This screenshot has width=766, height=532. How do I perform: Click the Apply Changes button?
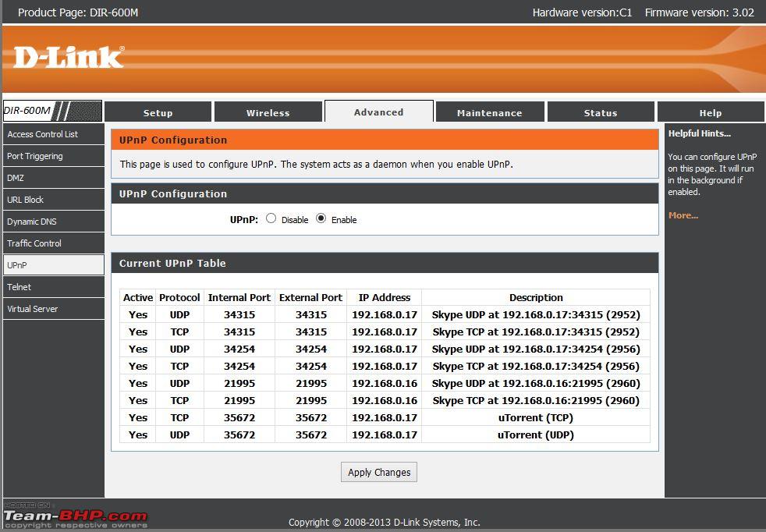pos(378,472)
